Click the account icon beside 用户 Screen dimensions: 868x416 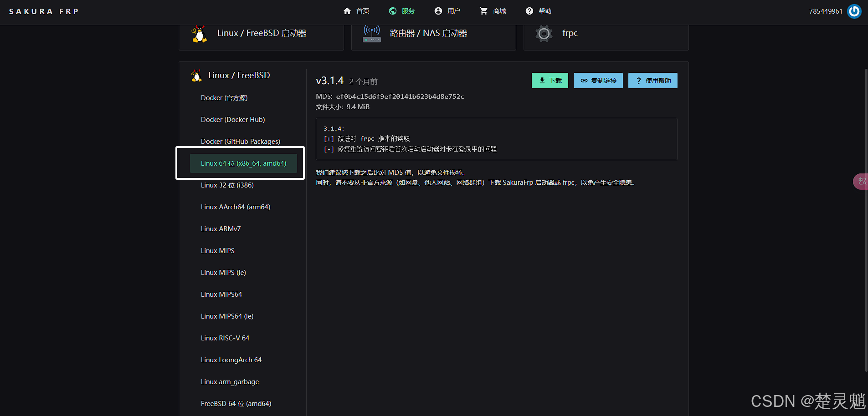438,11
